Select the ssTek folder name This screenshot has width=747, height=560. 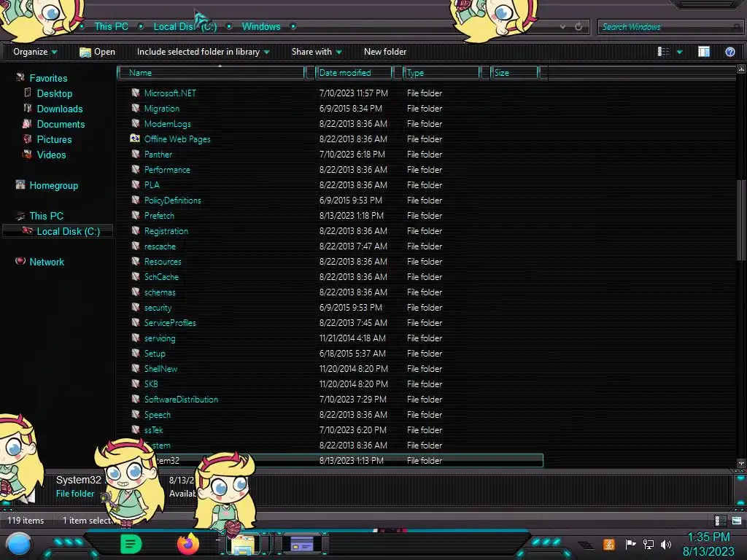pyautogui.click(x=153, y=430)
